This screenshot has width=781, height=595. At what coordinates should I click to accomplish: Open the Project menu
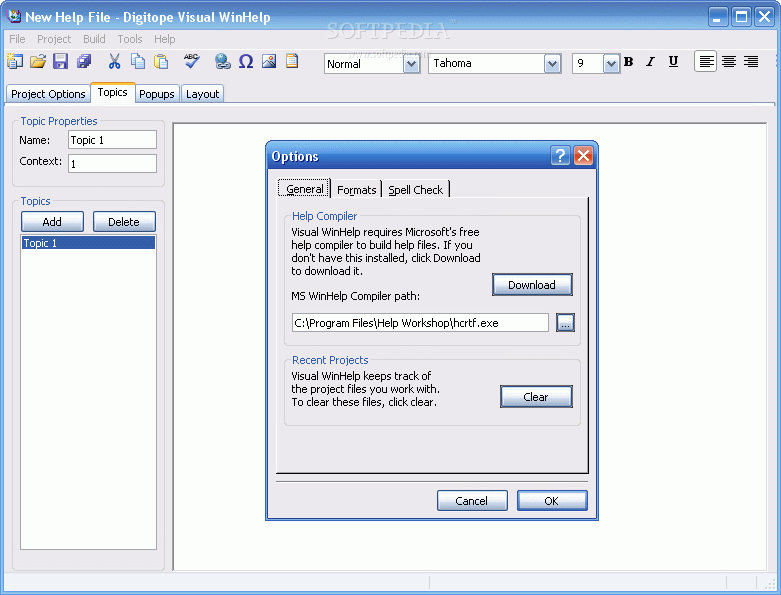54,39
